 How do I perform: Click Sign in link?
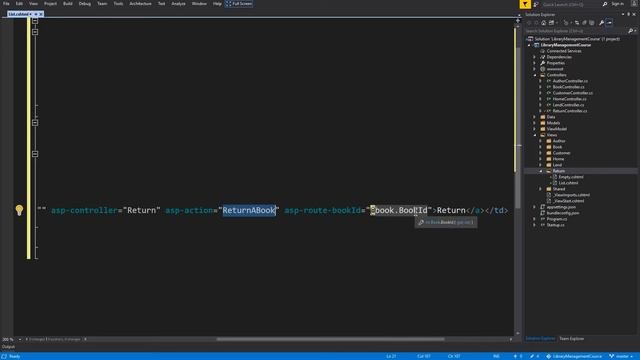(x=617, y=4)
